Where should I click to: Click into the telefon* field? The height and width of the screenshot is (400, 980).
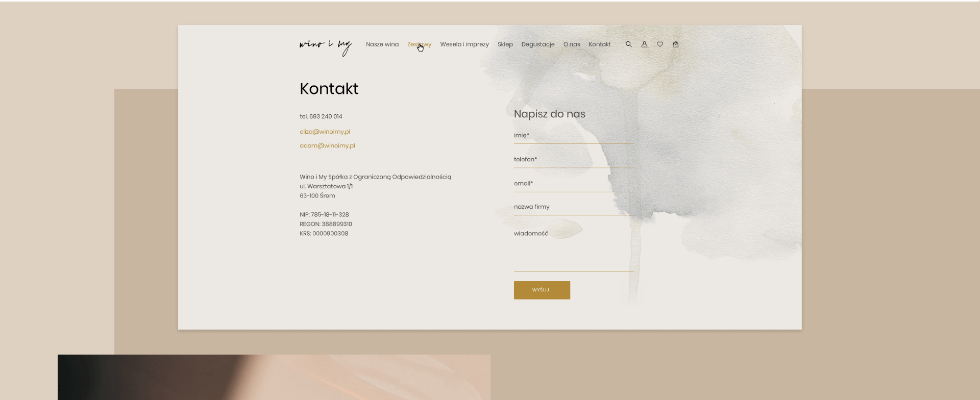pyautogui.click(x=573, y=160)
